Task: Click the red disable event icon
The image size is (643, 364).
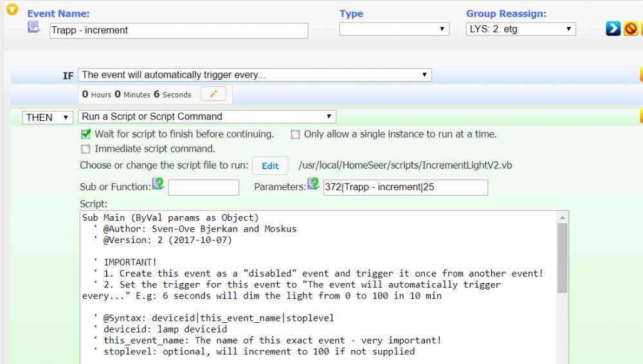Action: click(x=631, y=29)
